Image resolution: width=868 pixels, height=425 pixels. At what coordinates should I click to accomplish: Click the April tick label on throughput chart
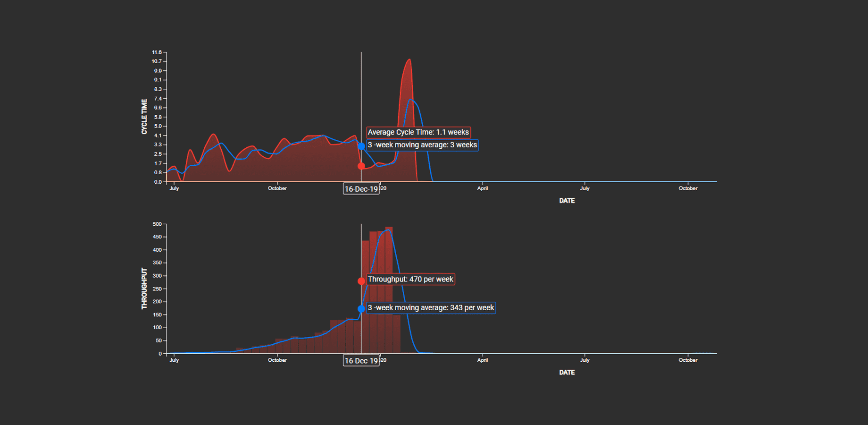[x=483, y=360]
